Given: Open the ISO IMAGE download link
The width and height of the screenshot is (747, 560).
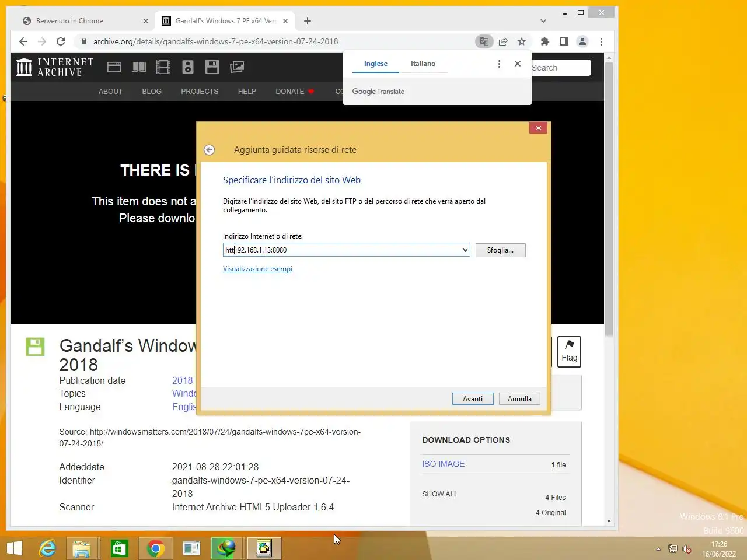Looking at the screenshot, I should point(444,464).
